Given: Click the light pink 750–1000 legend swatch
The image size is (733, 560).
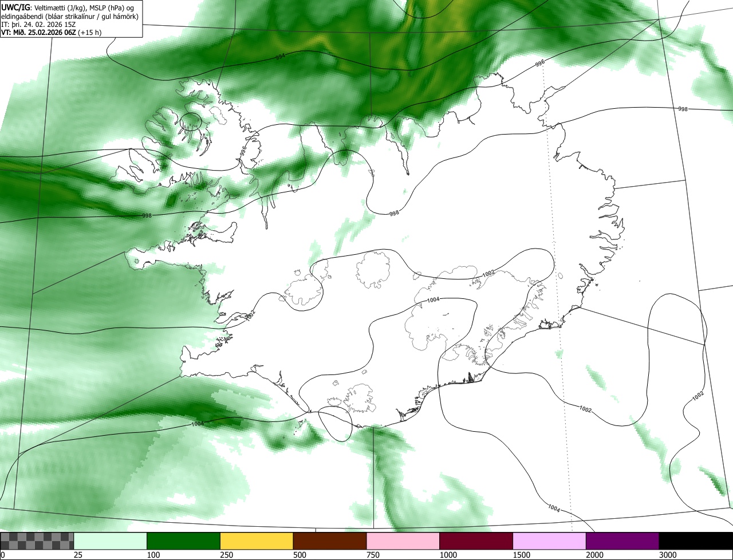Looking at the screenshot, I should click(403, 541).
